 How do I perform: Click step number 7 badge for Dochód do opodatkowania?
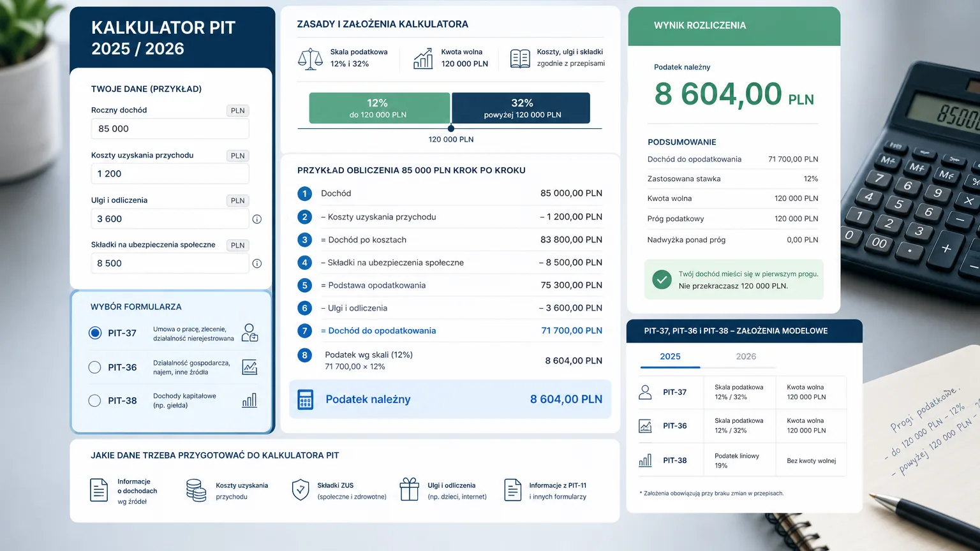[305, 331]
